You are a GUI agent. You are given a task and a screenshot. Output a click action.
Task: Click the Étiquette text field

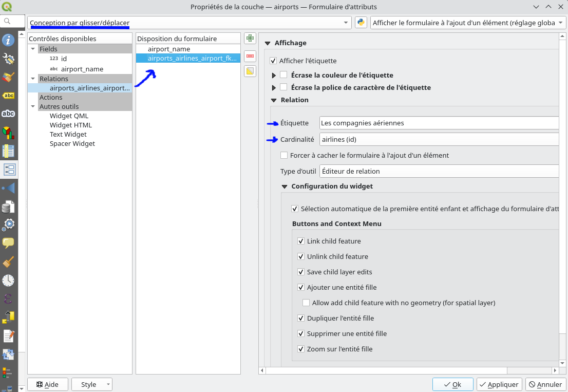coord(439,123)
